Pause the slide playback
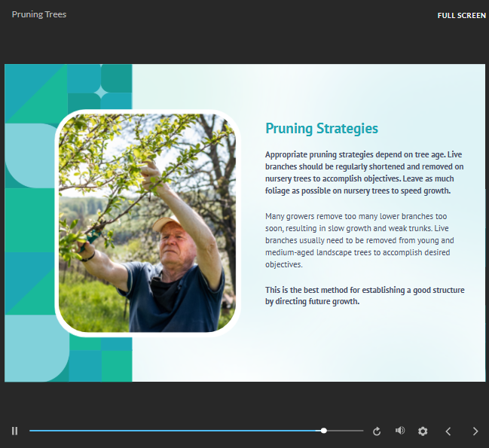 coord(14,431)
